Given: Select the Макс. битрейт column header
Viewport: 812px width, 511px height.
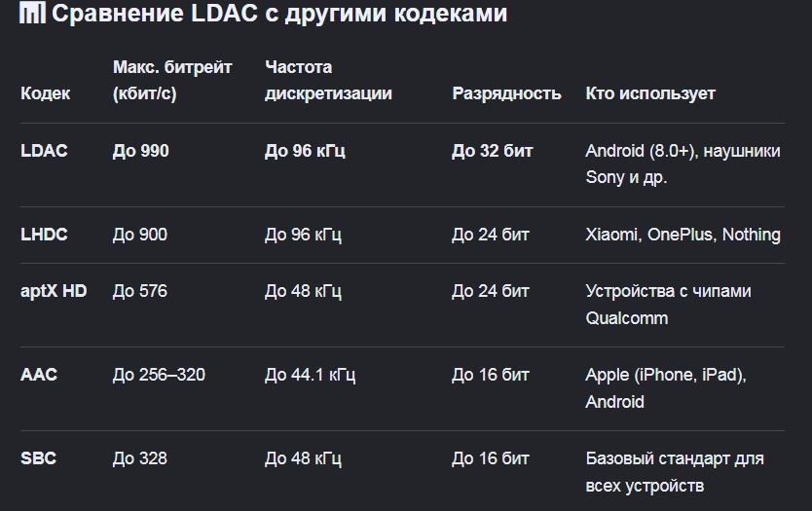Looking at the screenshot, I should tap(172, 80).
